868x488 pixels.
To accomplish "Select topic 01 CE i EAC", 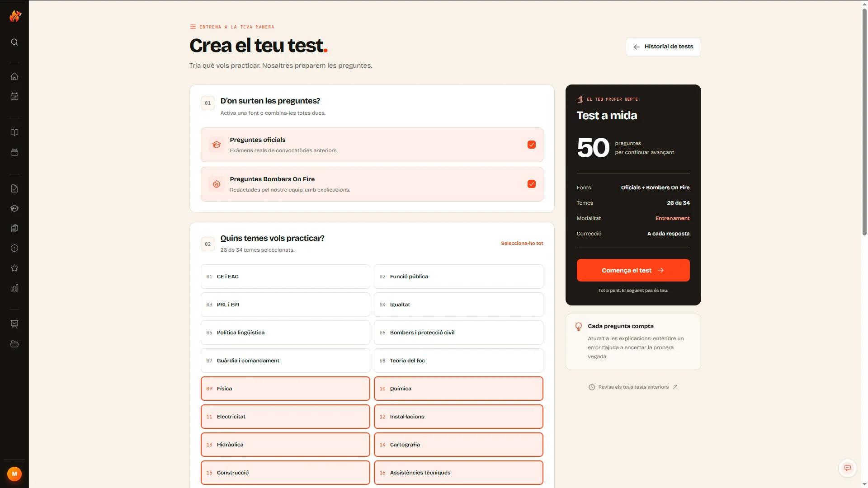I will 285,277.
